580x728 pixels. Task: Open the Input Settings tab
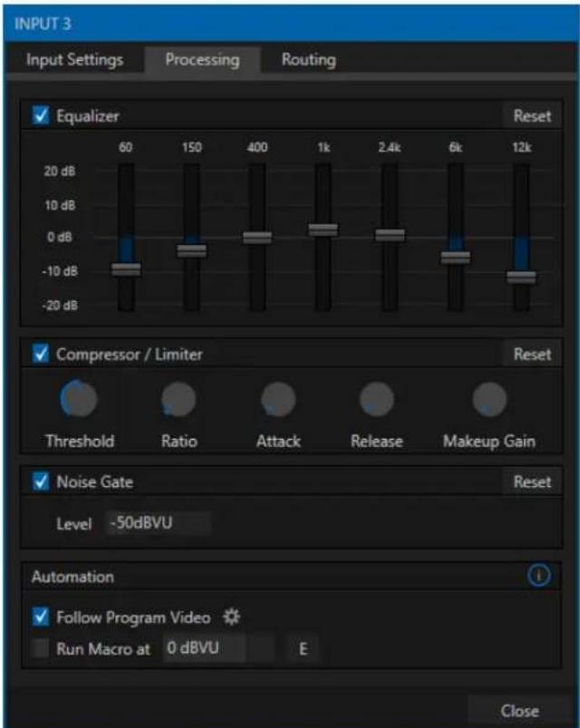[x=74, y=60]
